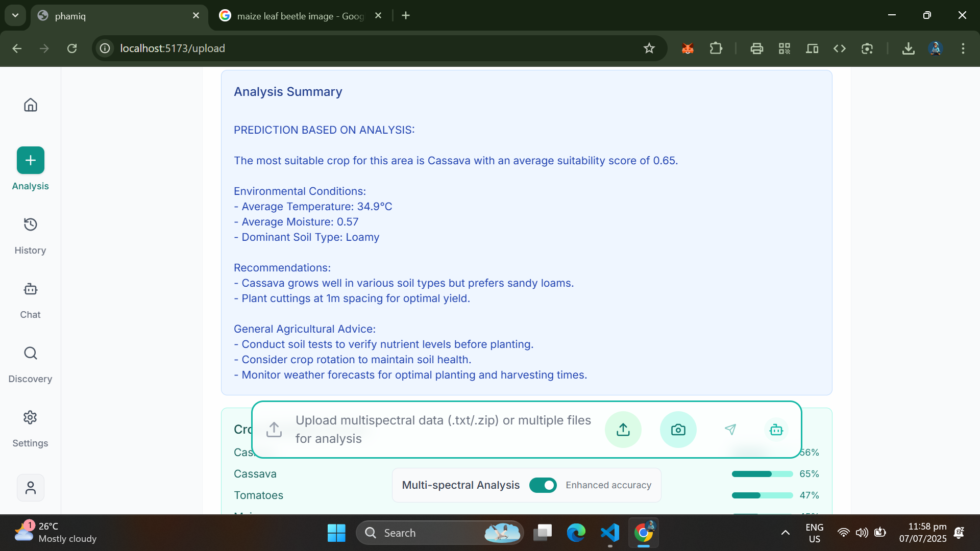Viewport: 980px width, 551px height.
Task: Expand the system tray hidden icons chevron
Action: click(x=785, y=533)
